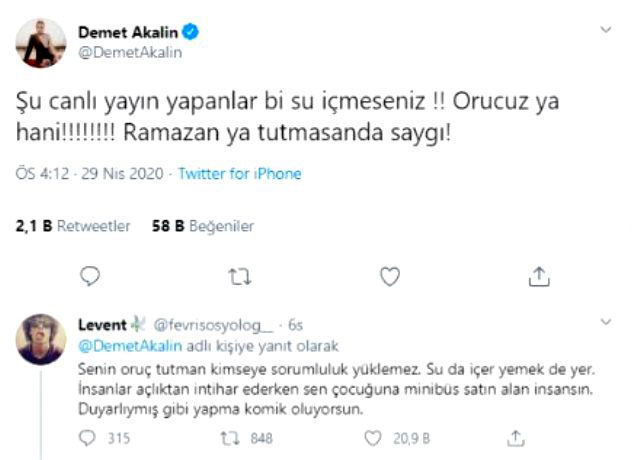Image resolution: width=640 pixels, height=460 pixels.
Task: Click the @DemetAkalin handle under the name
Action: pos(130,54)
